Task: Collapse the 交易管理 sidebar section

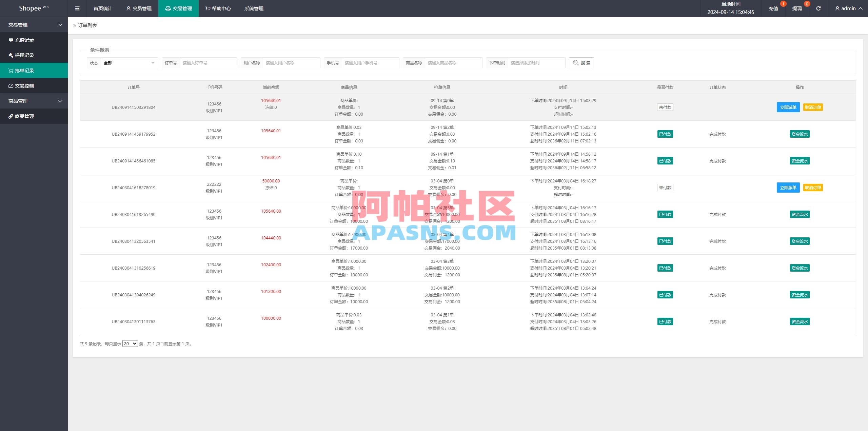Action: tap(34, 24)
